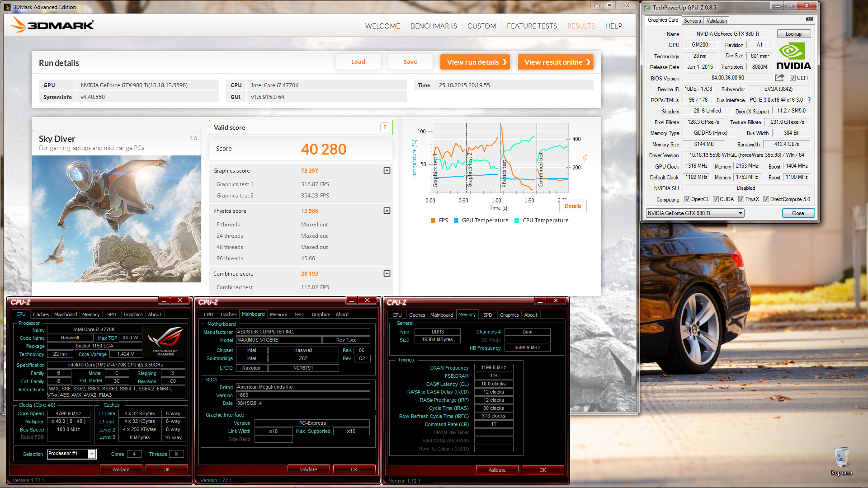The image size is (868, 488).
Task: Click the Core Speed 4798.9 MHz value
Action: pos(69,413)
